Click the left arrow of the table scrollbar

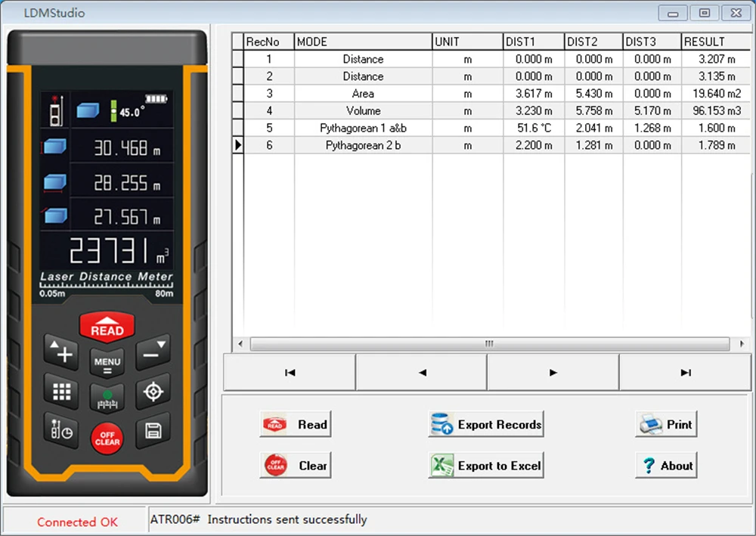[x=240, y=344]
